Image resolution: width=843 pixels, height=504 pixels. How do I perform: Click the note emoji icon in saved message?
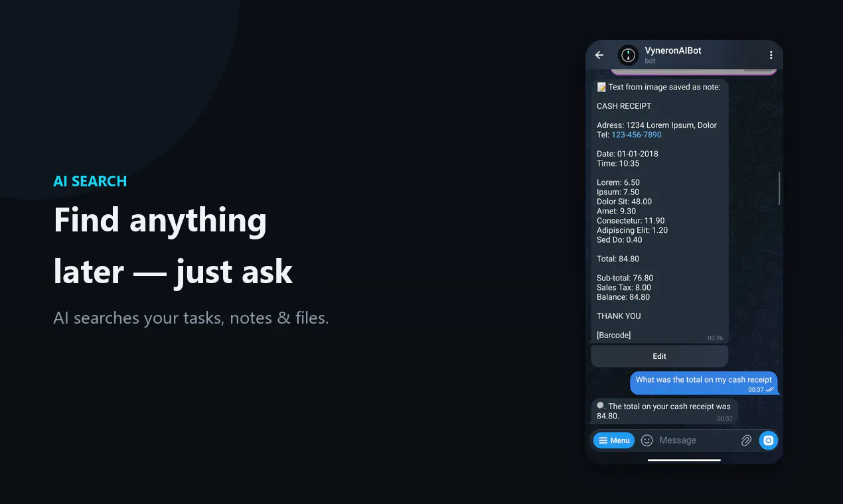[601, 87]
